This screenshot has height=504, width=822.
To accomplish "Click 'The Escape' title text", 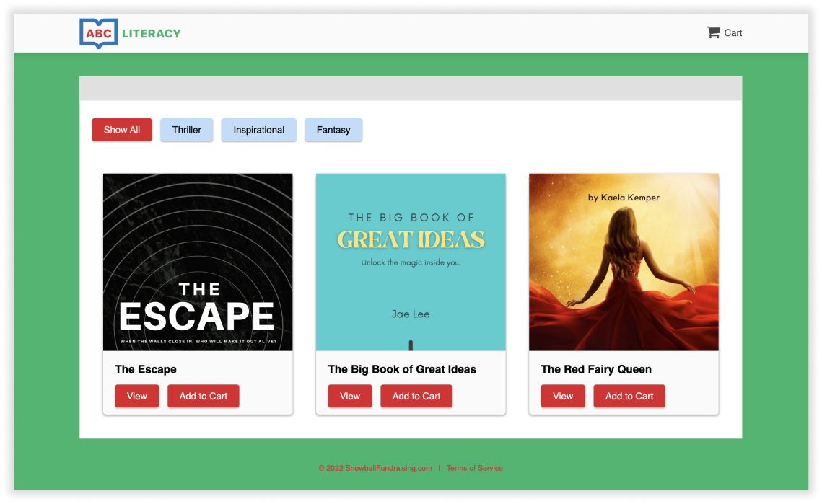I will coord(146,369).
